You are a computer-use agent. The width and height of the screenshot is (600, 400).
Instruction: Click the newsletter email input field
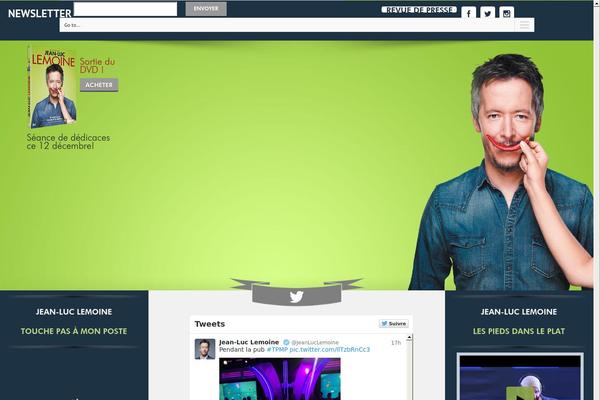[125, 9]
